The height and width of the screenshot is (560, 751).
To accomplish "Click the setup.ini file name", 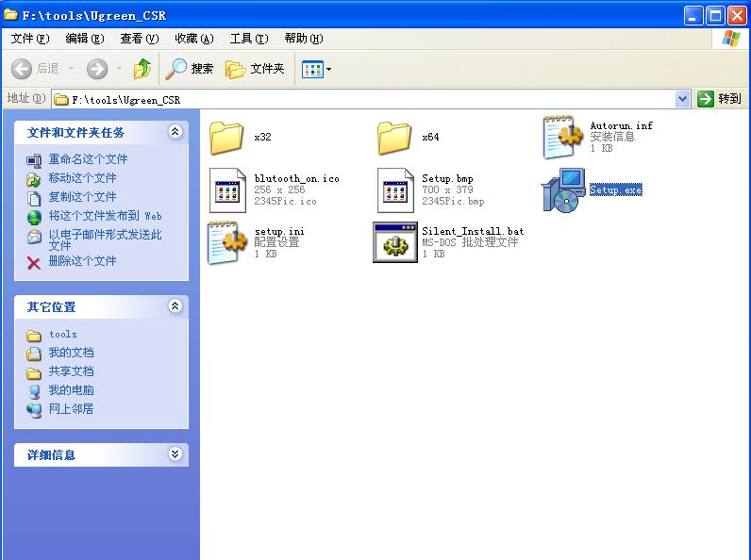I will pos(279,231).
